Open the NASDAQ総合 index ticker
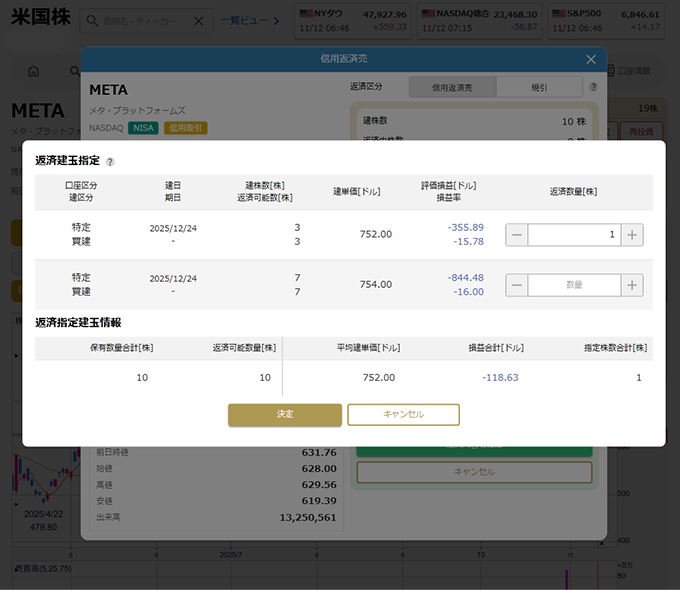This screenshot has height=590, width=680. coord(476,20)
